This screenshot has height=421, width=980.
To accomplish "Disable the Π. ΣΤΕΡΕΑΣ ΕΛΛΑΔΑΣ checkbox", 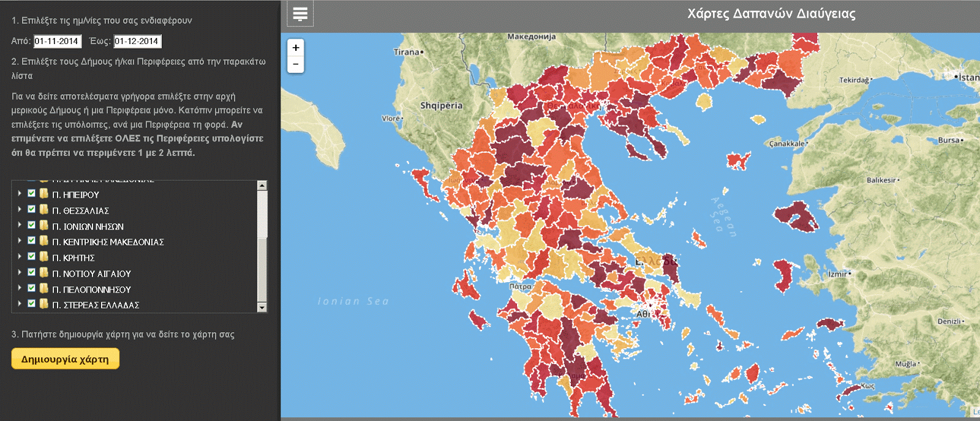I will [31, 304].
